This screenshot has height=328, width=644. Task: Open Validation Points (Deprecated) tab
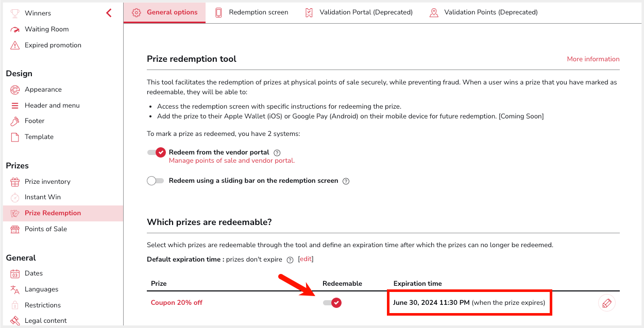click(x=483, y=12)
